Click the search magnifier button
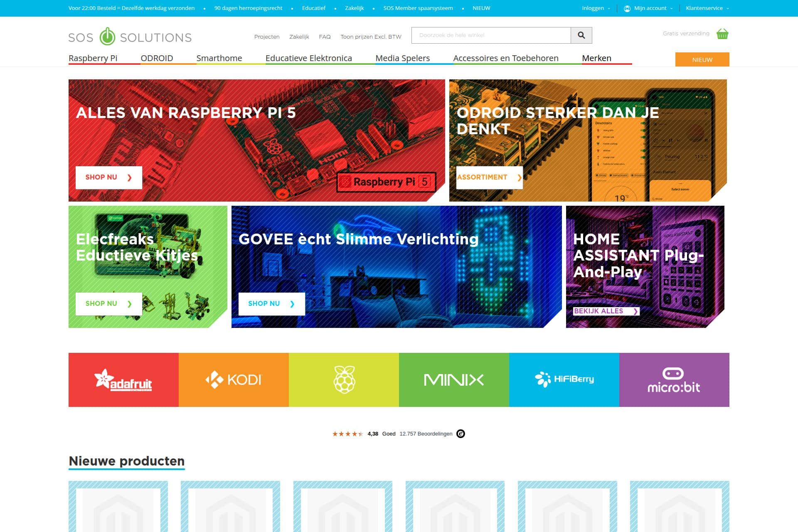 pos(581,35)
